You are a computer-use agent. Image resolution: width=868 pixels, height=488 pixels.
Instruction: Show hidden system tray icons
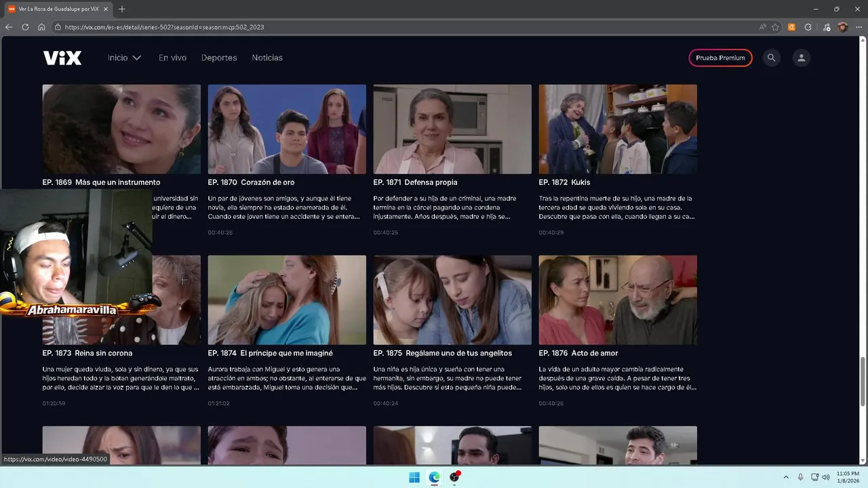(x=786, y=477)
